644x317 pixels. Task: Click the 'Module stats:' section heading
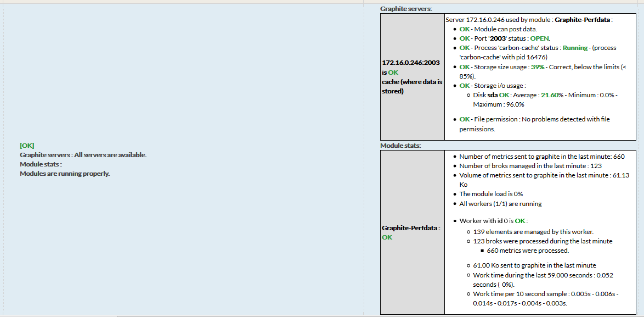400,146
